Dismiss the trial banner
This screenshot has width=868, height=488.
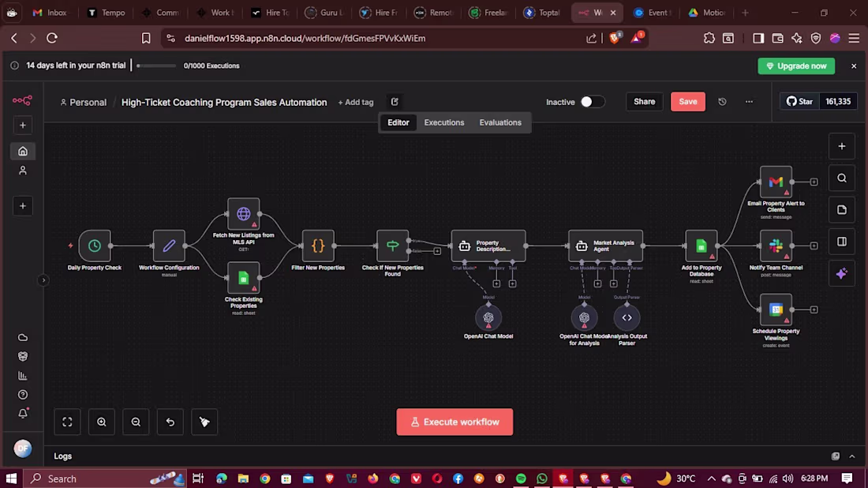(854, 66)
